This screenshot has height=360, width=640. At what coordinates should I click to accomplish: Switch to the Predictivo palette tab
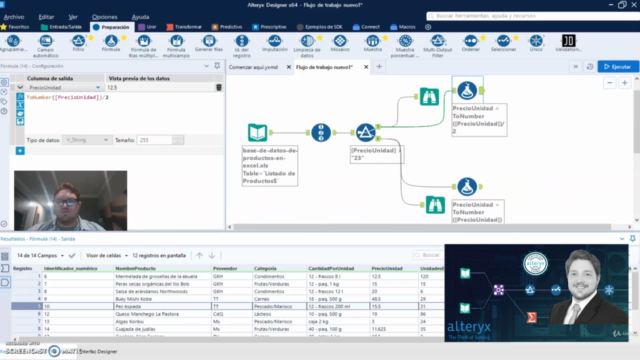(x=227, y=27)
